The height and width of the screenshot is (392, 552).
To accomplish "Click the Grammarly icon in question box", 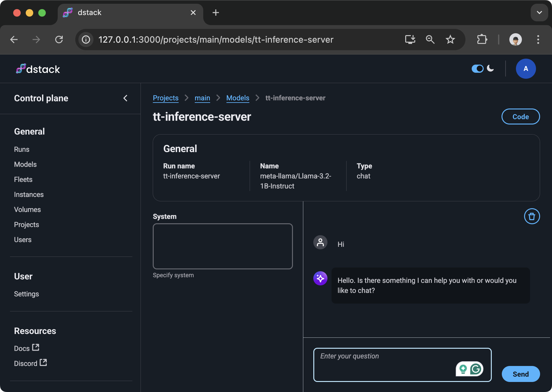I will 476,369.
